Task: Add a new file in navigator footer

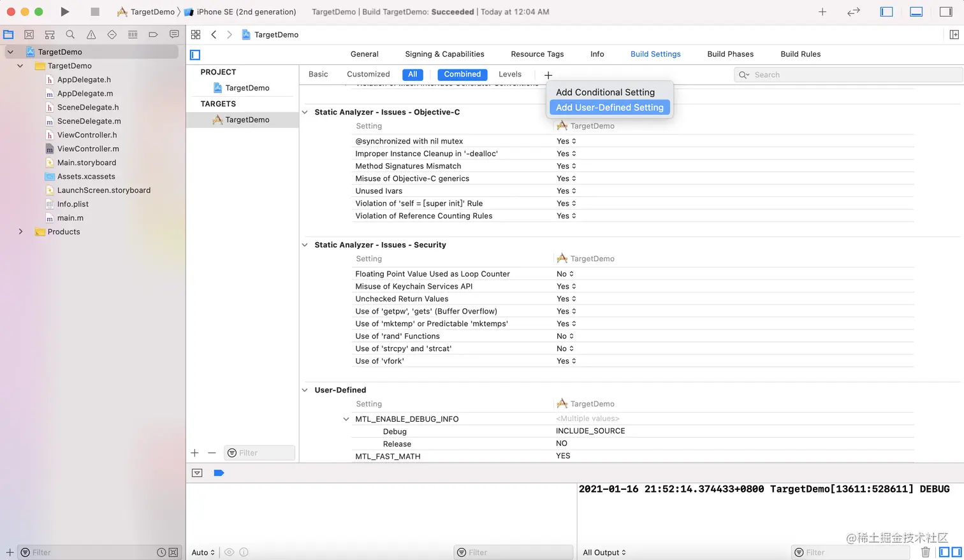Action: (x=10, y=552)
